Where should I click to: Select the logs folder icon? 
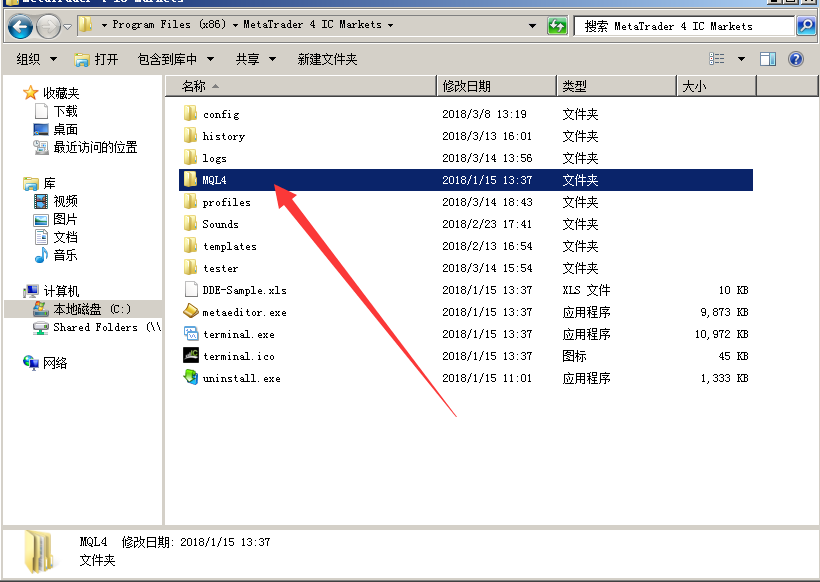pos(190,157)
